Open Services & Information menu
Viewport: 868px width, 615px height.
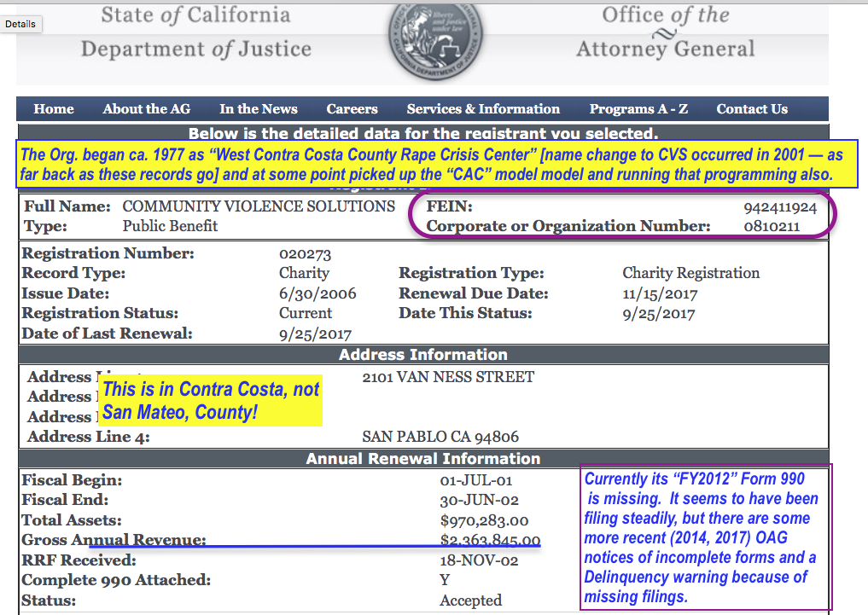coord(483,109)
